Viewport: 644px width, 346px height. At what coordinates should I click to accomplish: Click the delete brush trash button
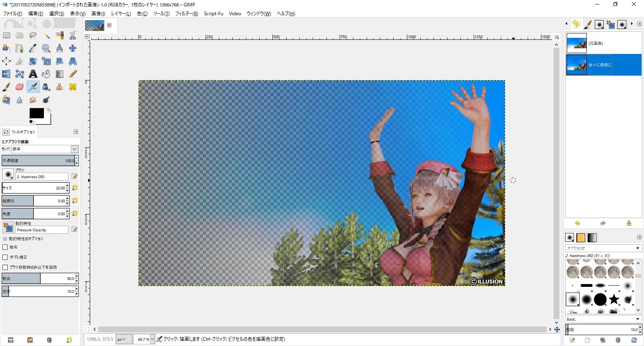(x=618, y=340)
